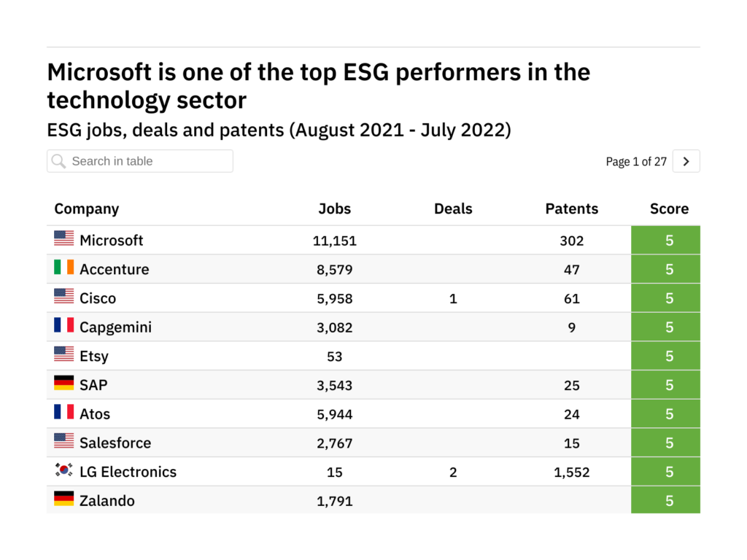Select the Cisco company name

click(98, 298)
